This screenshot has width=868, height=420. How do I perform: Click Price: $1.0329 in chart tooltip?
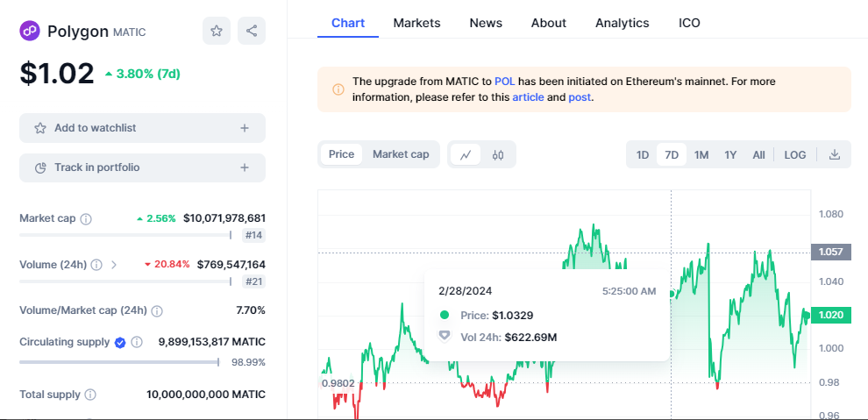pos(496,316)
